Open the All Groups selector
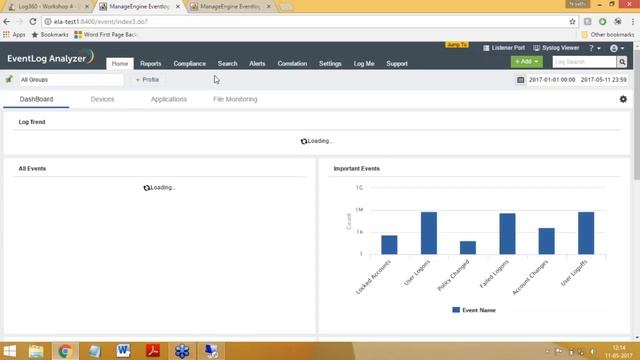 click(x=71, y=80)
